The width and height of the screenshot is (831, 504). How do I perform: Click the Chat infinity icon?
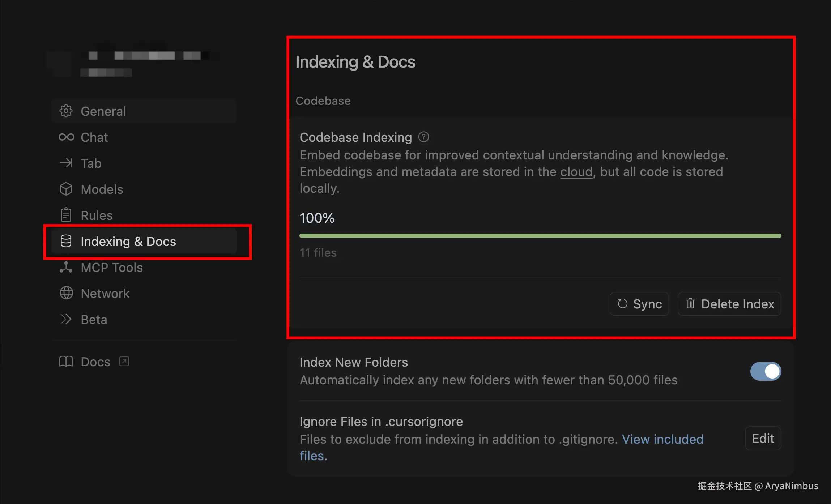(x=66, y=137)
